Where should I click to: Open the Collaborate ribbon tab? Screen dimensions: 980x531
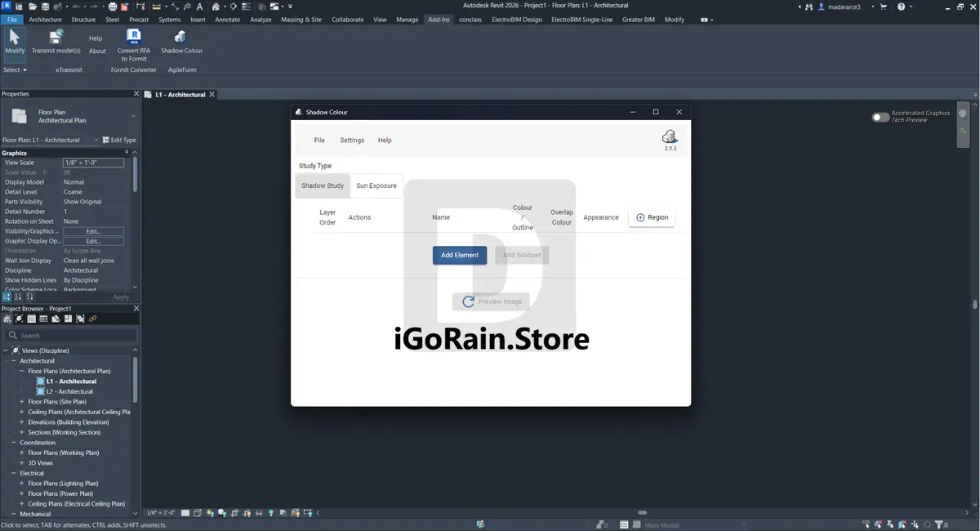click(x=348, y=20)
